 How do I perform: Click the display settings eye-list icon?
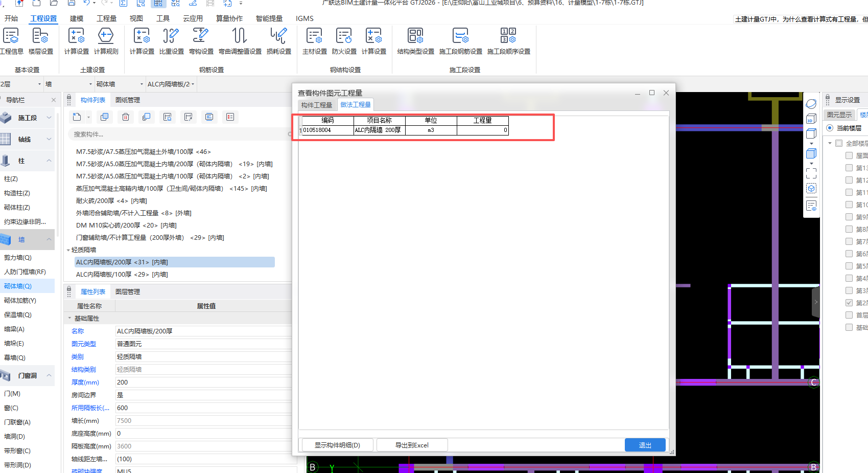[811, 206]
